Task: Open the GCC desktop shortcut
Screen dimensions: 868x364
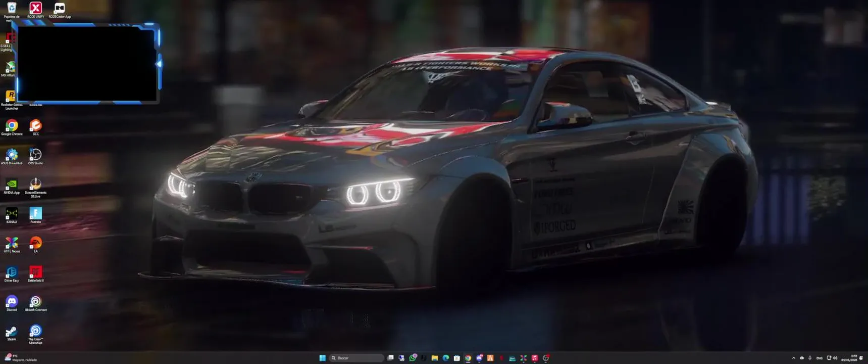Action: point(35,127)
